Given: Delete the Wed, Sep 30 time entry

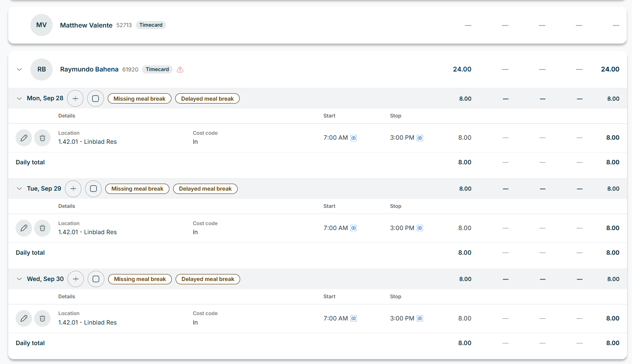Looking at the screenshot, I should pos(42,318).
